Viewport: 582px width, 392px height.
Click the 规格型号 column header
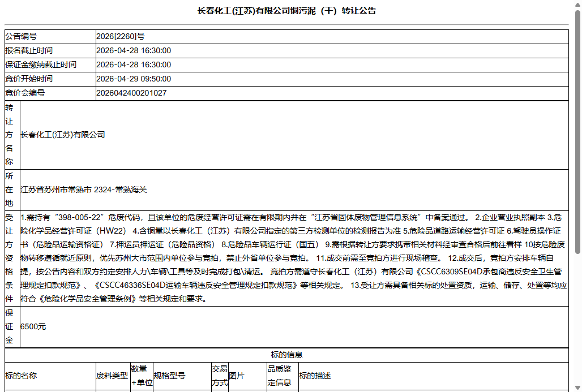click(182, 376)
